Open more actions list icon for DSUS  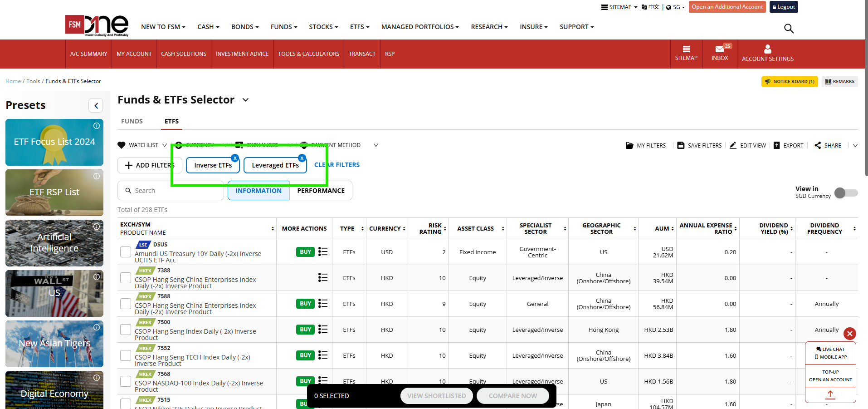point(323,251)
